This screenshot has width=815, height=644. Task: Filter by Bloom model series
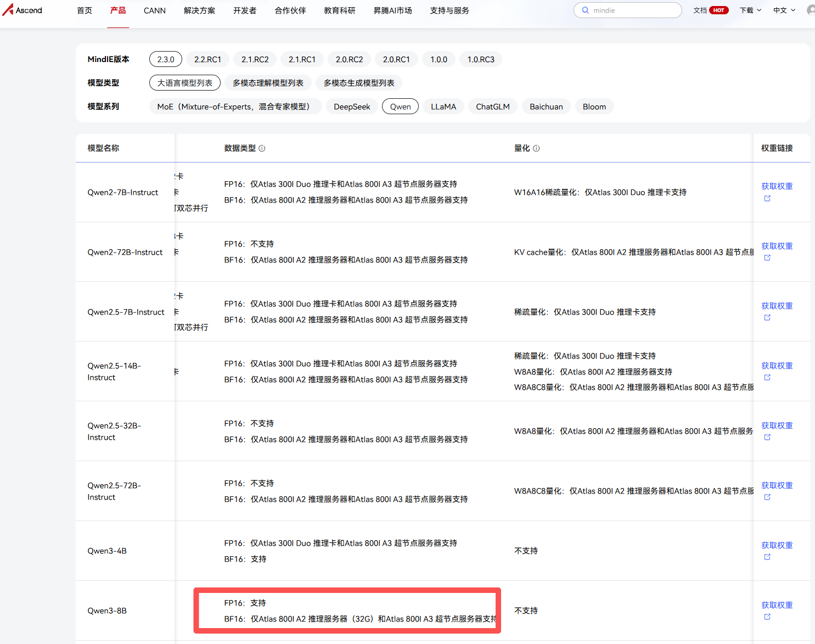tap(594, 107)
